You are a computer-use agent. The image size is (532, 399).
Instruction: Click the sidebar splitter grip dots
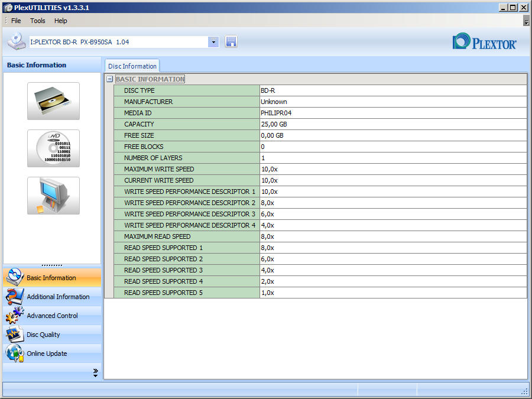pos(52,265)
